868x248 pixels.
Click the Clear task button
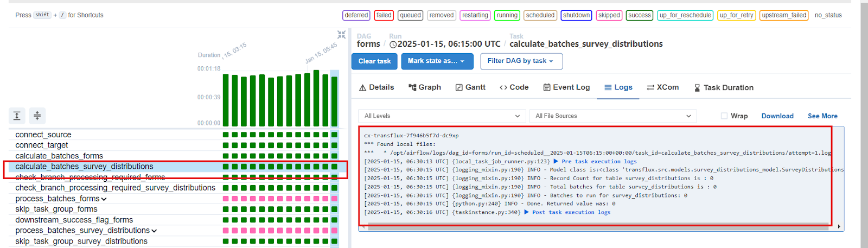[374, 61]
